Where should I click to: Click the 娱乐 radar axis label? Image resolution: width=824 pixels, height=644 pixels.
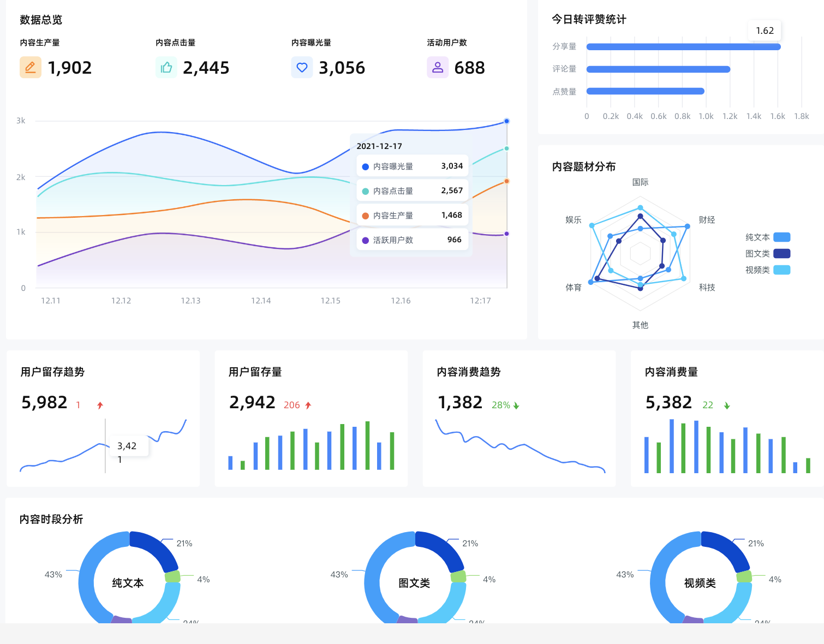click(x=574, y=219)
